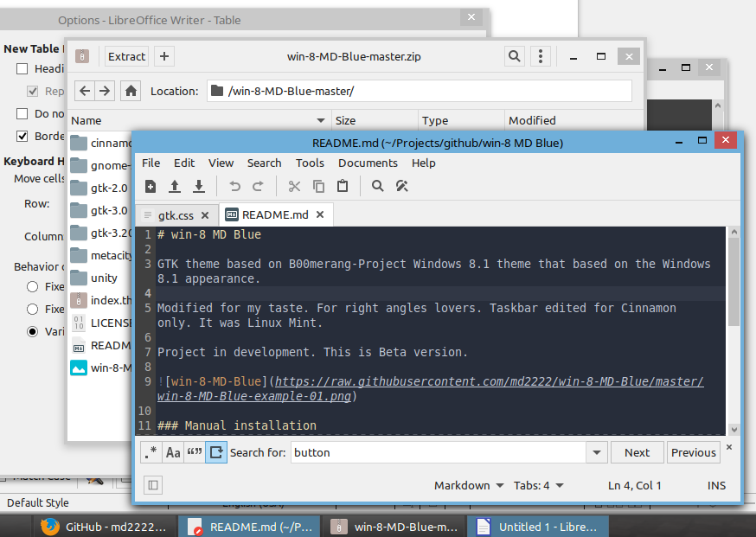The height and width of the screenshot is (537, 756).
Task: Toggle match entire word search option
Action: coord(195,452)
